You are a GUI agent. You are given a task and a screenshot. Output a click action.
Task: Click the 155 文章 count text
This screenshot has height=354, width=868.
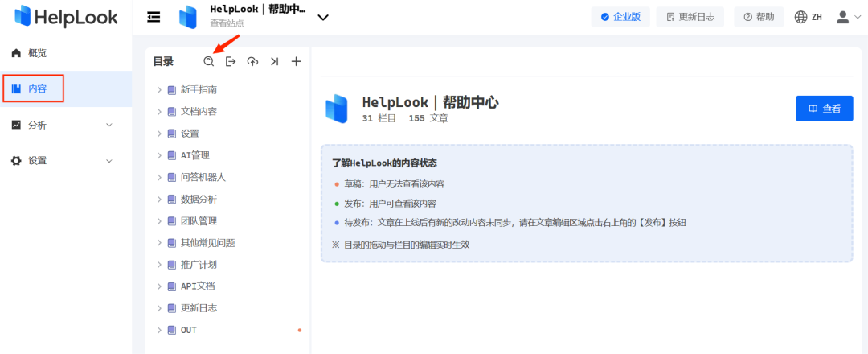428,118
